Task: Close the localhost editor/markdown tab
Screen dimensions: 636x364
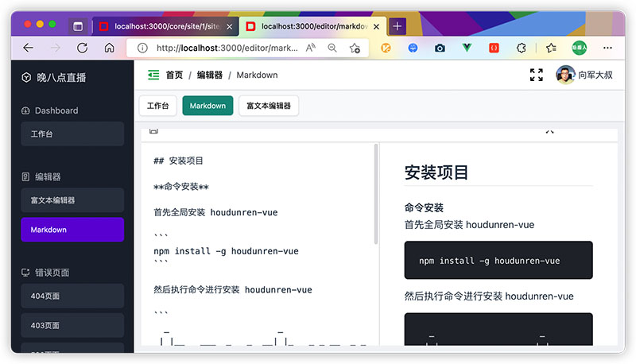Action: [376, 27]
